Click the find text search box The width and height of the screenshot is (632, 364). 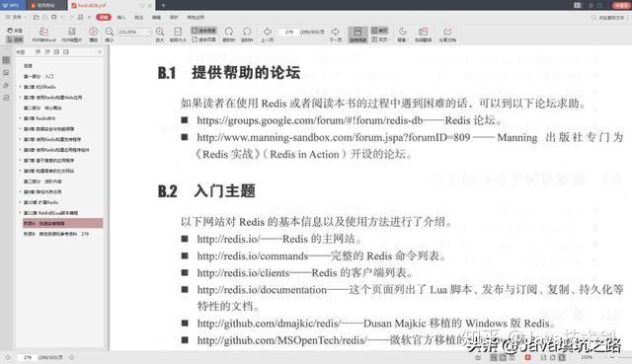click(x=608, y=18)
